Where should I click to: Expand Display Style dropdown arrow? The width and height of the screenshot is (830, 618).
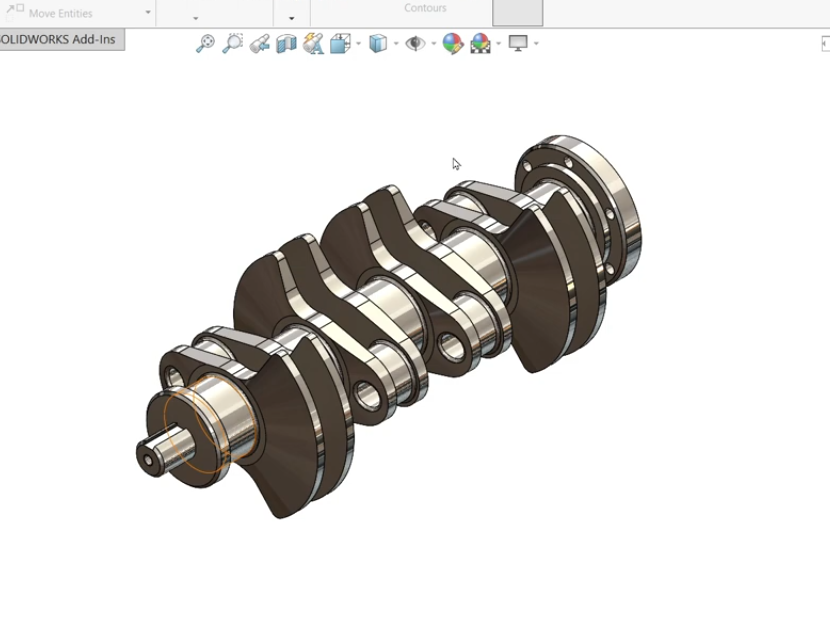point(396,43)
